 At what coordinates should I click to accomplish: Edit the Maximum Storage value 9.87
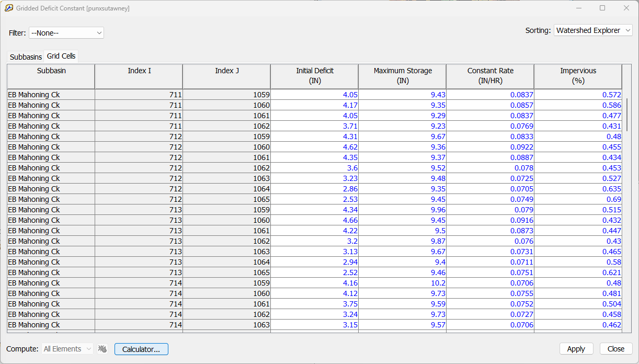click(403, 241)
